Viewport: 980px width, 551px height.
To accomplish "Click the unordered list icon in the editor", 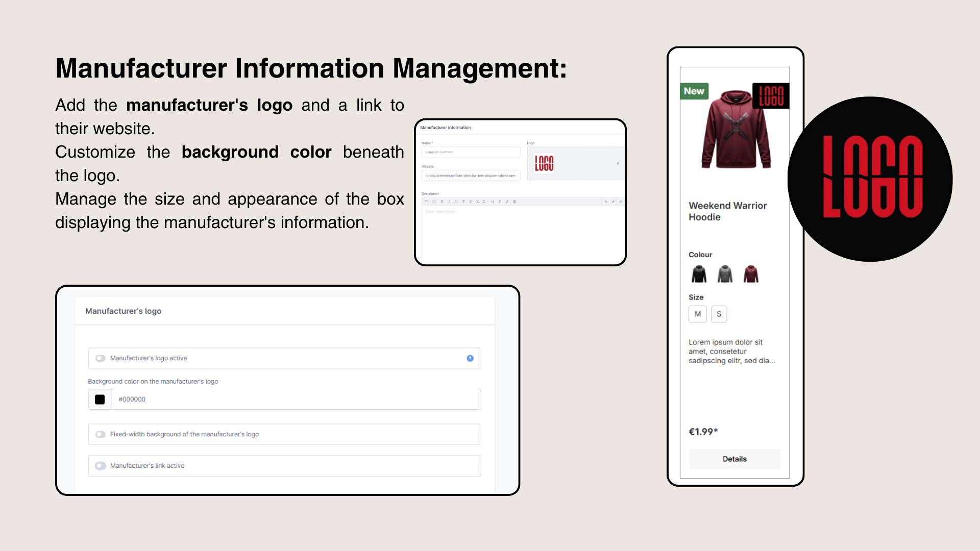I will click(493, 202).
